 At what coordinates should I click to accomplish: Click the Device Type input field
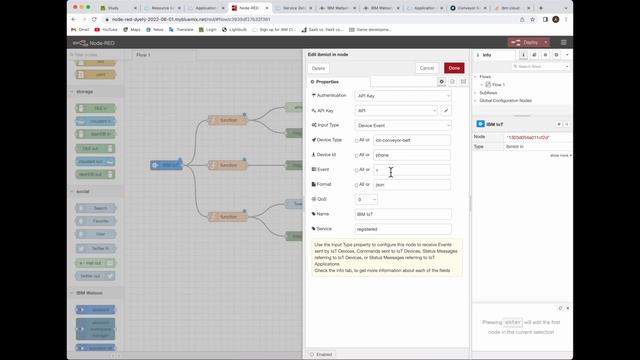(412, 140)
